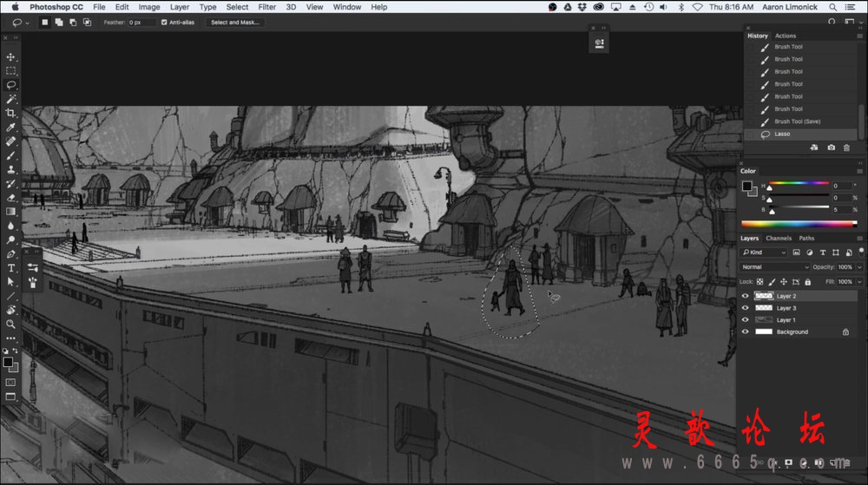Create new document from current state
The image size is (868, 485).
814,147
